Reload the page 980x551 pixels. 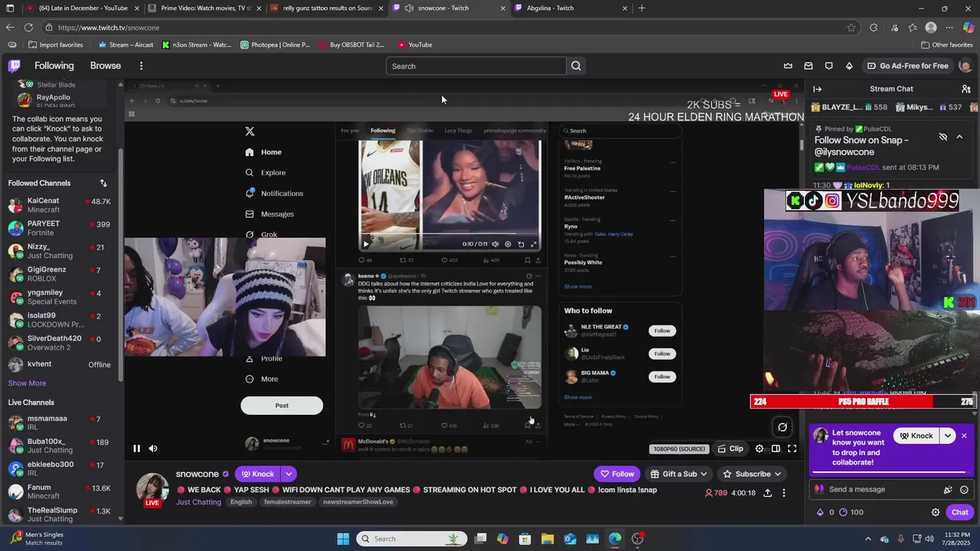(x=28, y=28)
